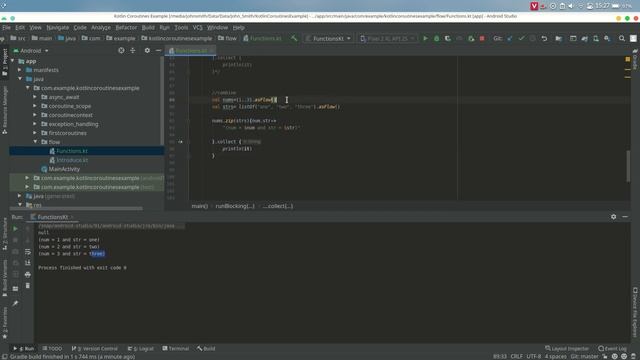Screen dimensions: 640x360
Task: Open the Layout Inspector button
Action: point(567,348)
